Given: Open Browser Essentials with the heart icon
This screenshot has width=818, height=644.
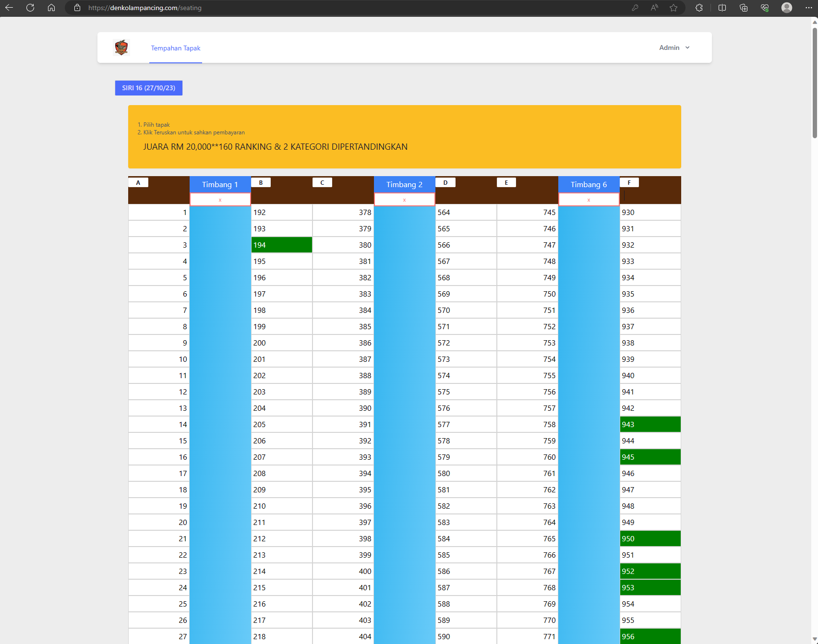Looking at the screenshot, I should [765, 8].
